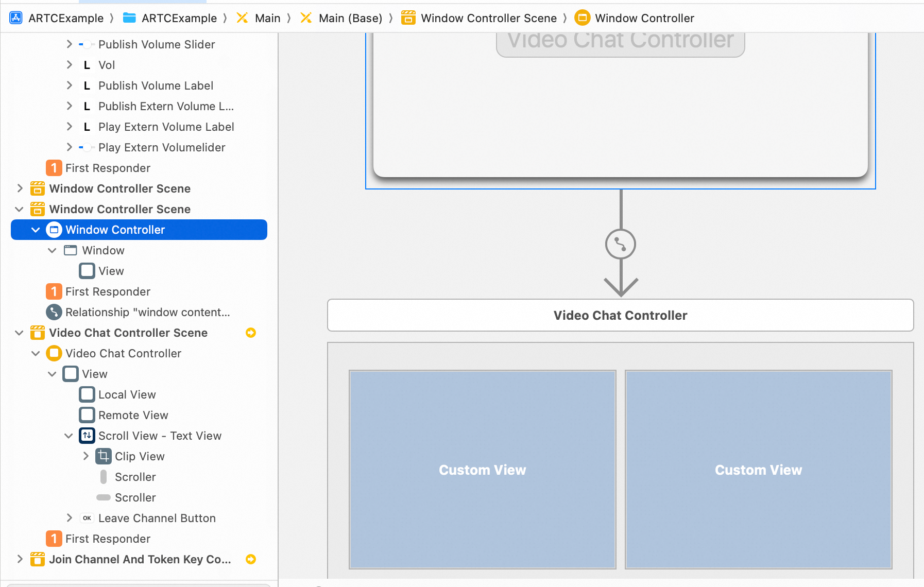Collapse the Video Chat Controller Scene

(x=20, y=333)
